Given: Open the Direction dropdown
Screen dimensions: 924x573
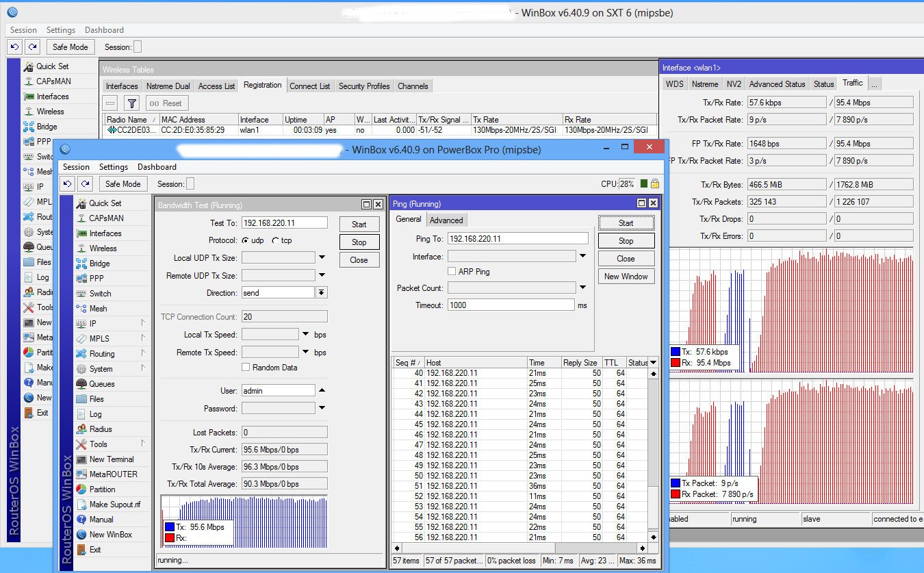Looking at the screenshot, I should point(322,292).
